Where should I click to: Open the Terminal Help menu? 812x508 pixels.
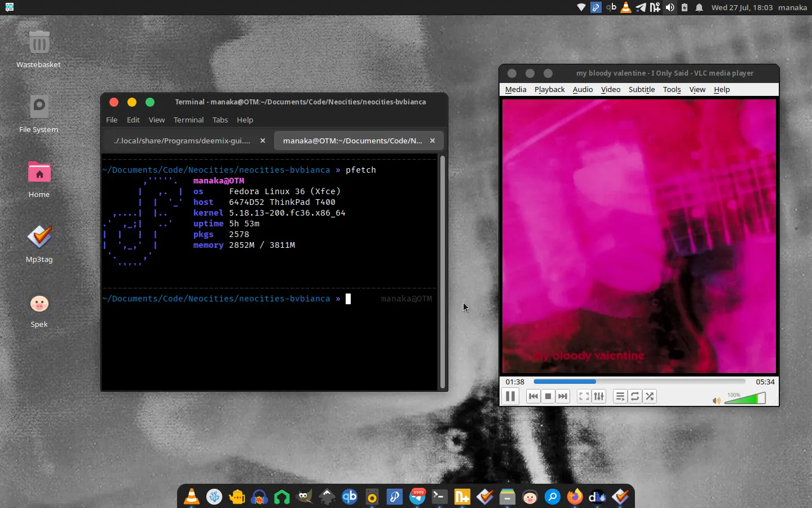[x=245, y=120]
